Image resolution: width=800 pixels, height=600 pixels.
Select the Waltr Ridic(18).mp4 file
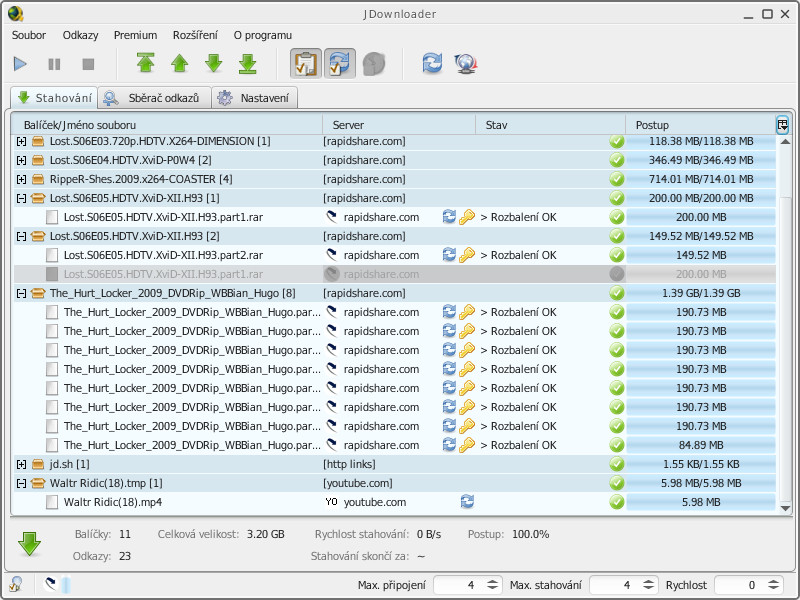(394, 502)
